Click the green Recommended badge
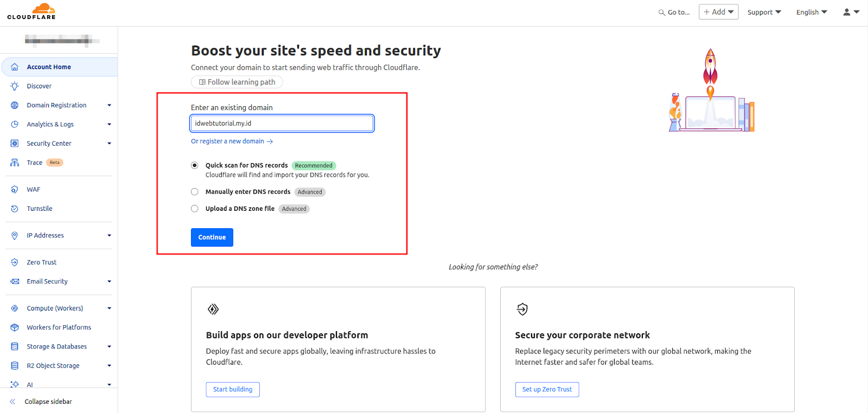Image resolution: width=868 pixels, height=413 pixels. (314, 166)
